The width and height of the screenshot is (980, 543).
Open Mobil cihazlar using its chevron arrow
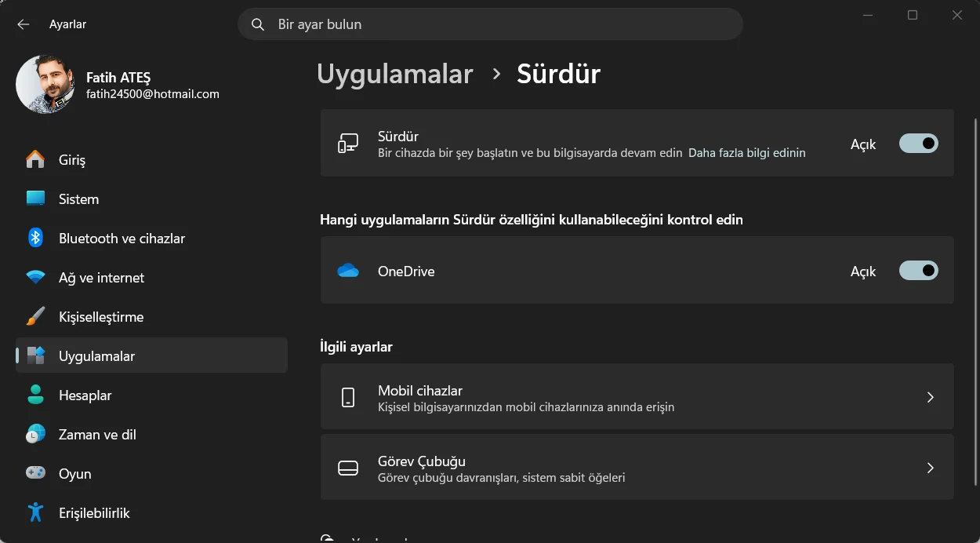[930, 397]
